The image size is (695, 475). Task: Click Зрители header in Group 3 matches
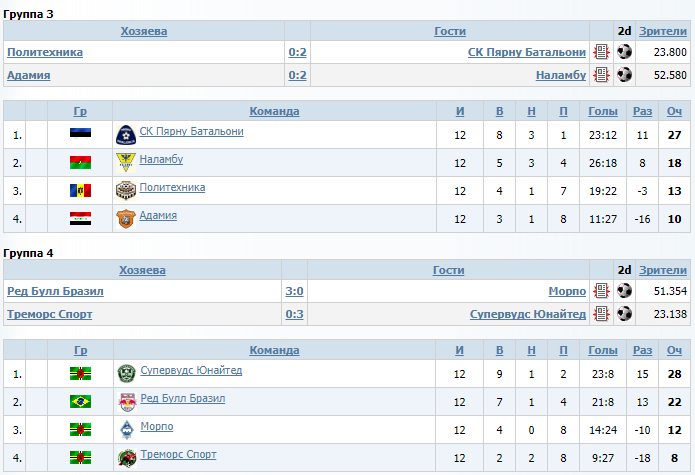(663, 31)
